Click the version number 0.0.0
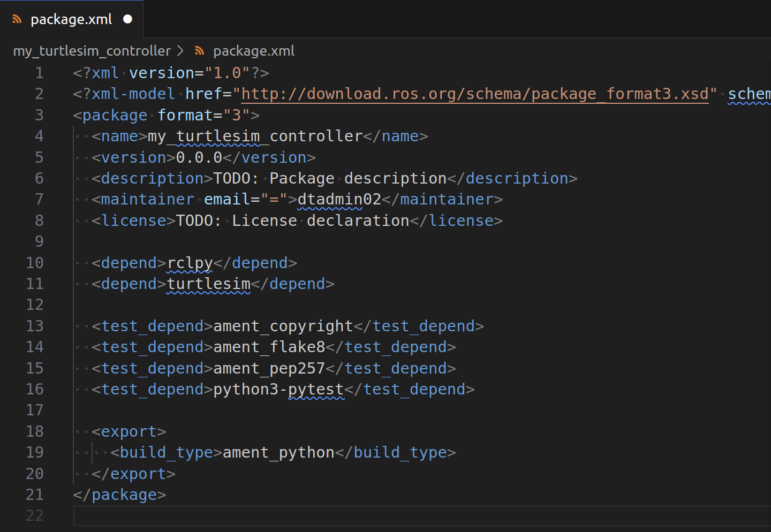 (x=198, y=157)
